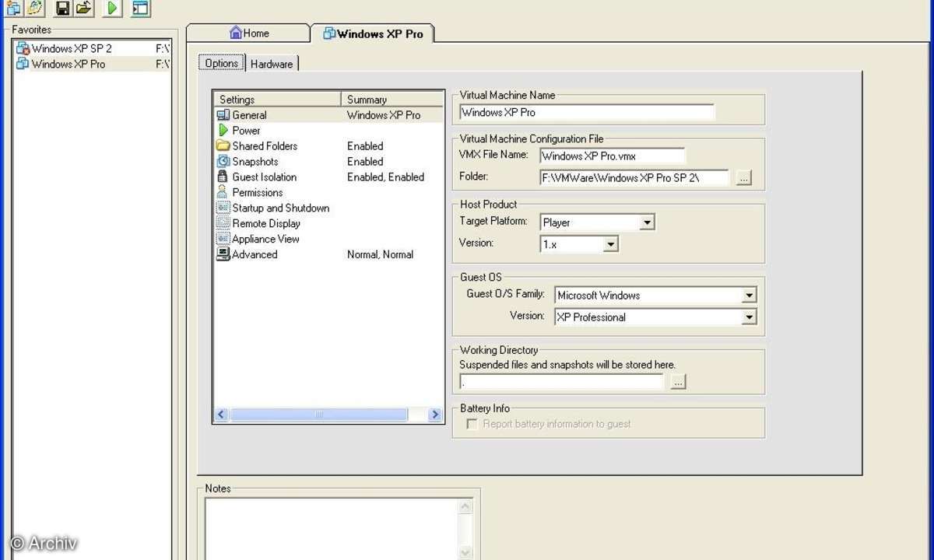Click the 'Normal, Normal' summary for Advanced

[x=380, y=254]
